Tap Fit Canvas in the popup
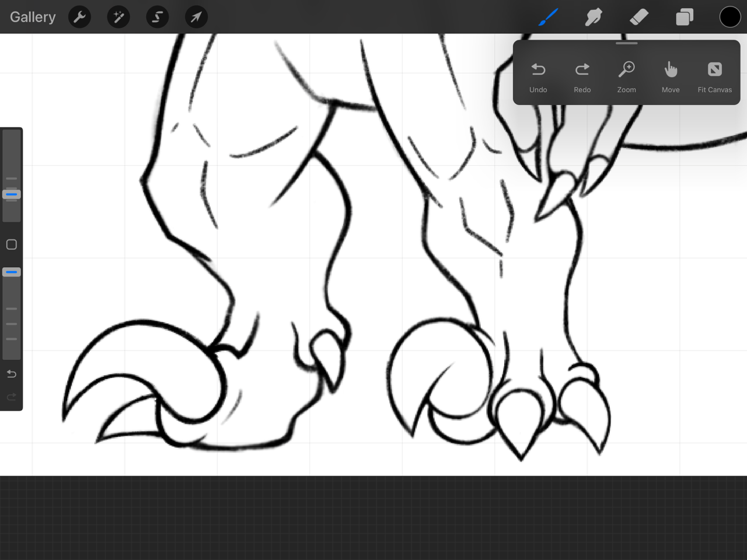747x560 pixels. 715,77
